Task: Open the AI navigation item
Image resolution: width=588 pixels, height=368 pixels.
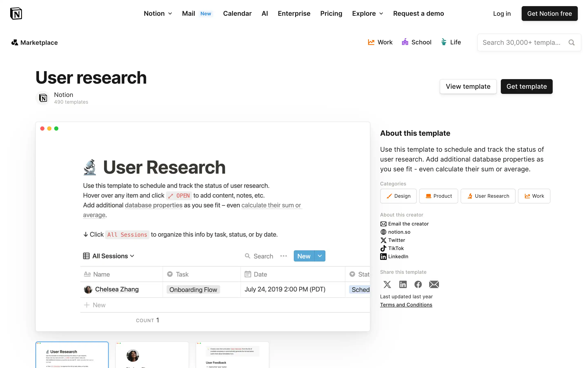Action: [265, 13]
